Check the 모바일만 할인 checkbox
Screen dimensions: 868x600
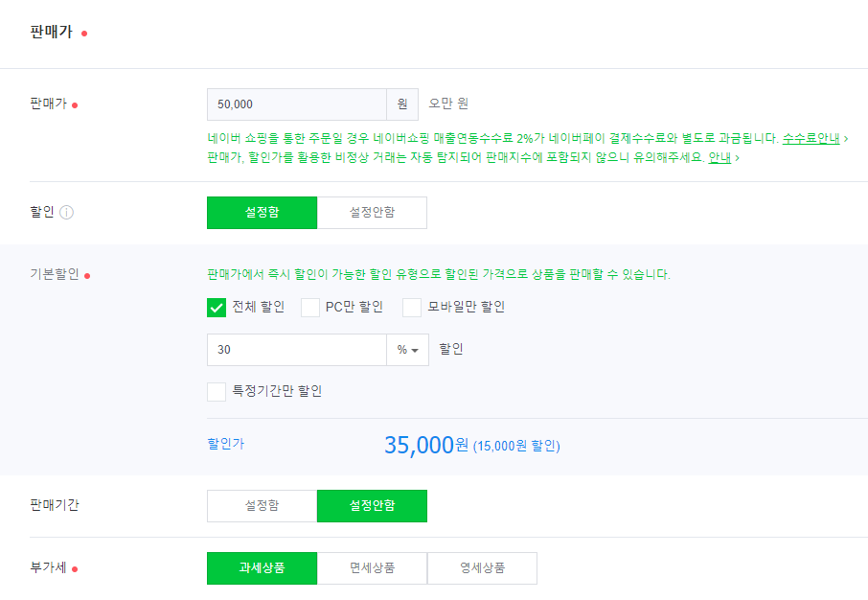pos(412,308)
